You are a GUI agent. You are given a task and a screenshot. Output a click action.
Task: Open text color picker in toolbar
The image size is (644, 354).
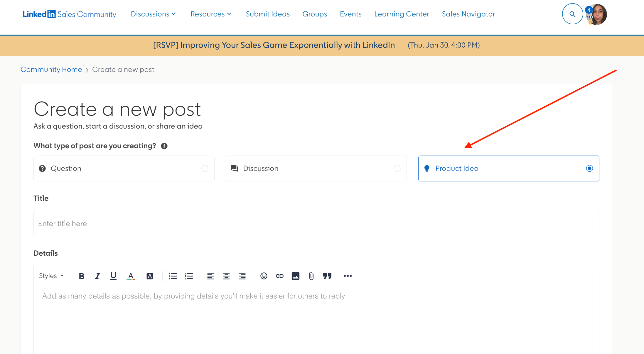pos(131,276)
